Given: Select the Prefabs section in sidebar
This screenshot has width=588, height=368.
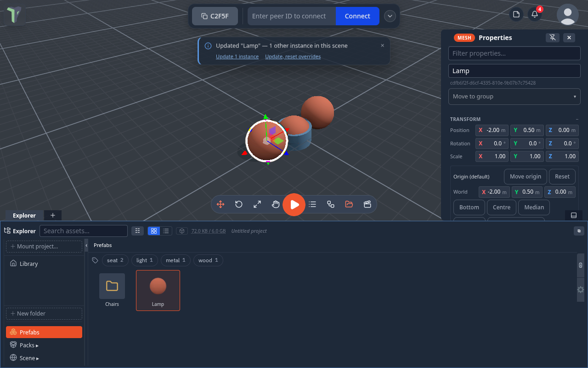Looking at the screenshot, I should tap(44, 332).
